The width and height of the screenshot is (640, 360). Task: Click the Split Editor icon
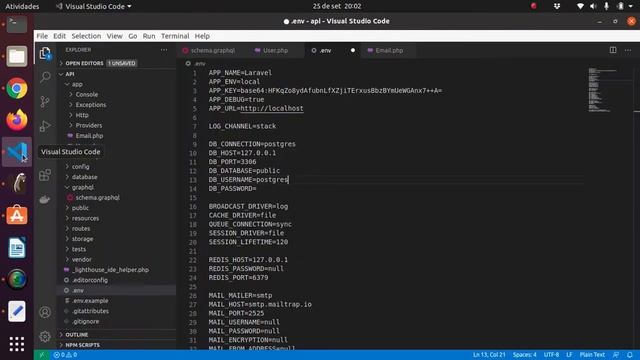click(x=613, y=50)
